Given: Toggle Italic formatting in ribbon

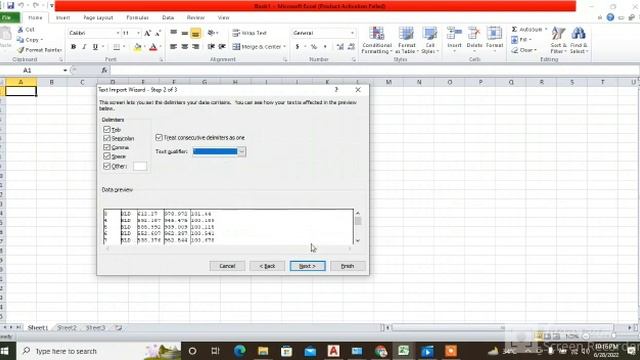Looking at the screenshot, I should pyautogui.click(x=84, y=47).
